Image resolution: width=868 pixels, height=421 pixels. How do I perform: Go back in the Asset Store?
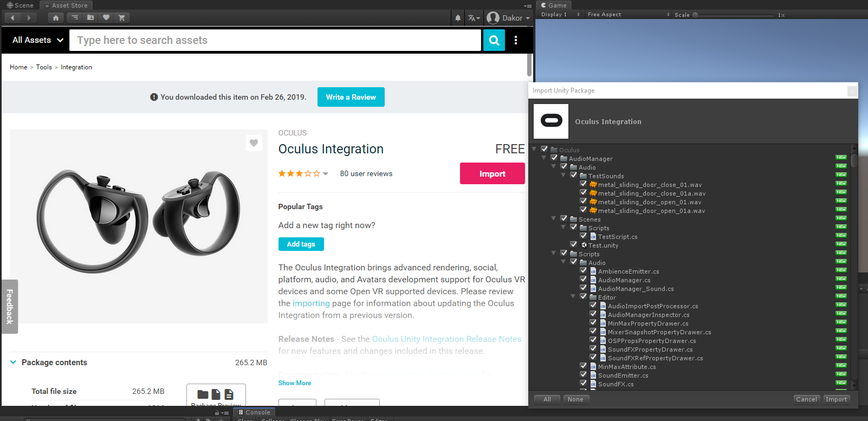tap(12, 18)
